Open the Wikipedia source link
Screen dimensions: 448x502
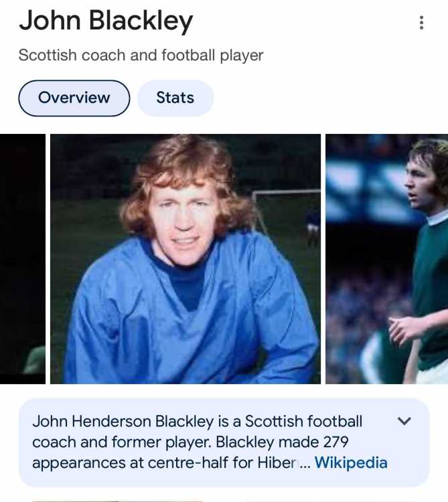351,463
